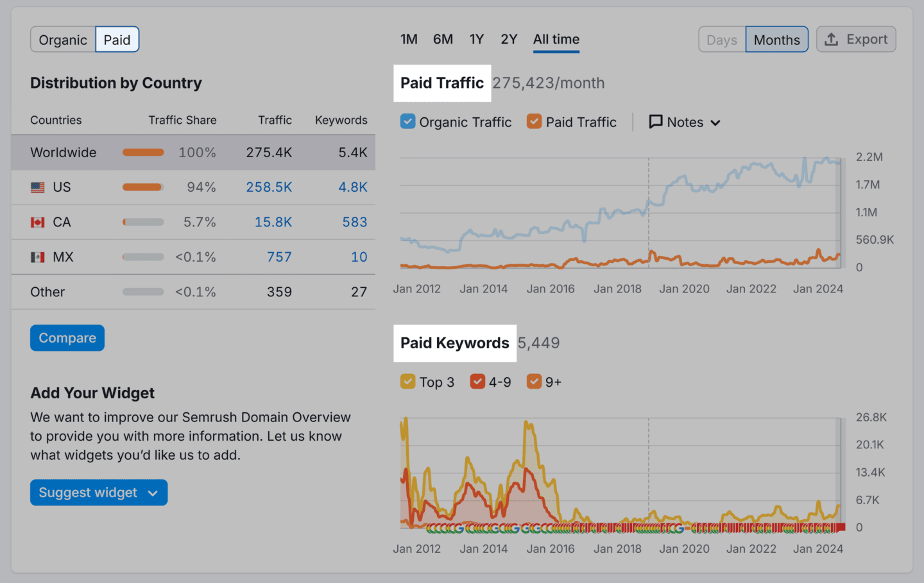
Task: Switch to the Organic tab
Action: coord(62,39)
